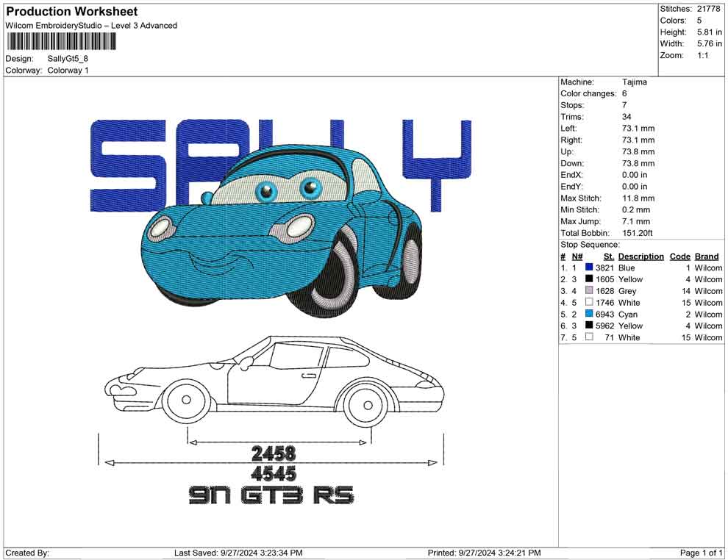Click the N# column header
The height and width of the screenshot is (560, 728).
[577, 256]
